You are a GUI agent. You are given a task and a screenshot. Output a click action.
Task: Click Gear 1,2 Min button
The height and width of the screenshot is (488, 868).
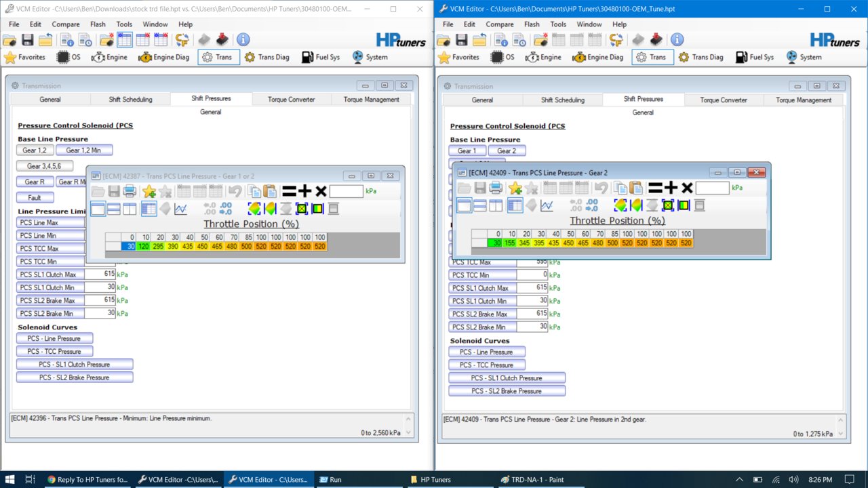[x=83, y=150]
